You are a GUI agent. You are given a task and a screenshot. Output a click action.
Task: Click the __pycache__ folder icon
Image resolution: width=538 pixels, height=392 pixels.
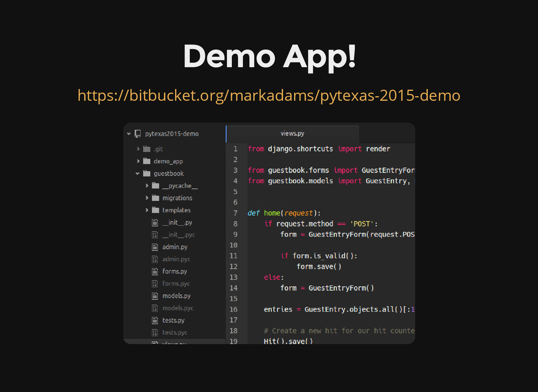click(155, 185)
